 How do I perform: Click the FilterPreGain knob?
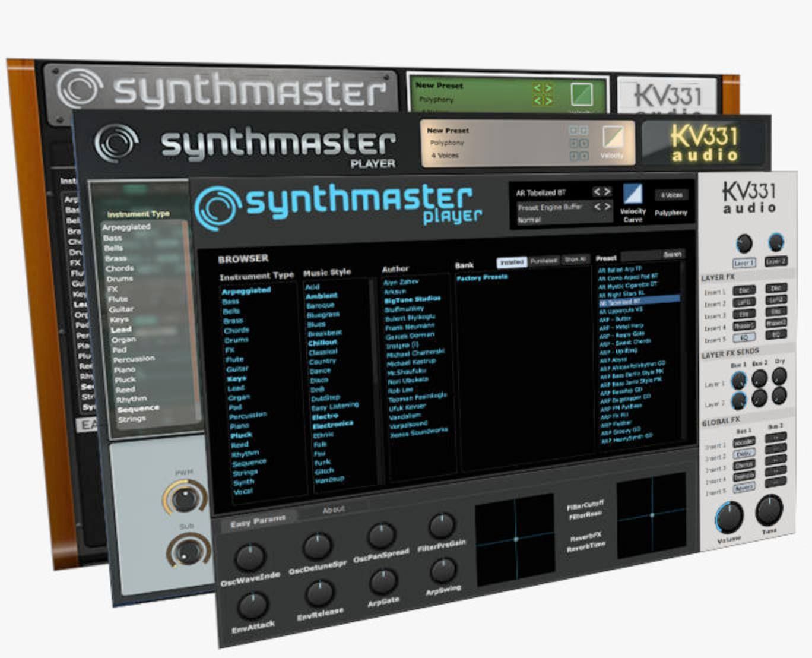coord(441,525)
